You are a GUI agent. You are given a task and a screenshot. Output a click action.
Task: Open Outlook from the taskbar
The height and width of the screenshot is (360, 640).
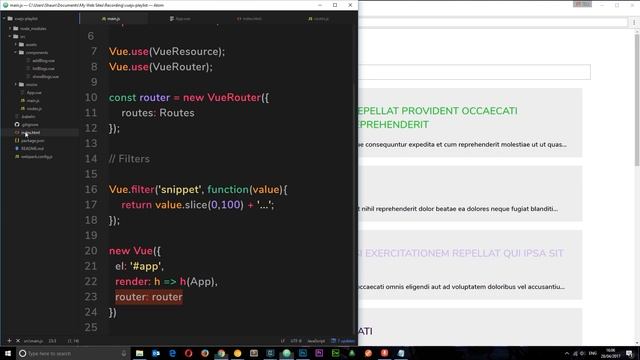pyautogui.click(x=156, y=353)
